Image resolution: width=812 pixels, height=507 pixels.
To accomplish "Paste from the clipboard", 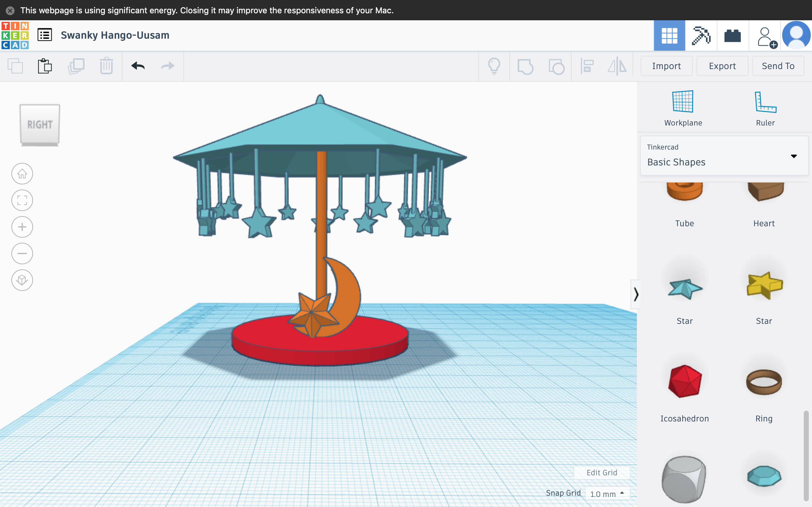I will tap(45, 66).
